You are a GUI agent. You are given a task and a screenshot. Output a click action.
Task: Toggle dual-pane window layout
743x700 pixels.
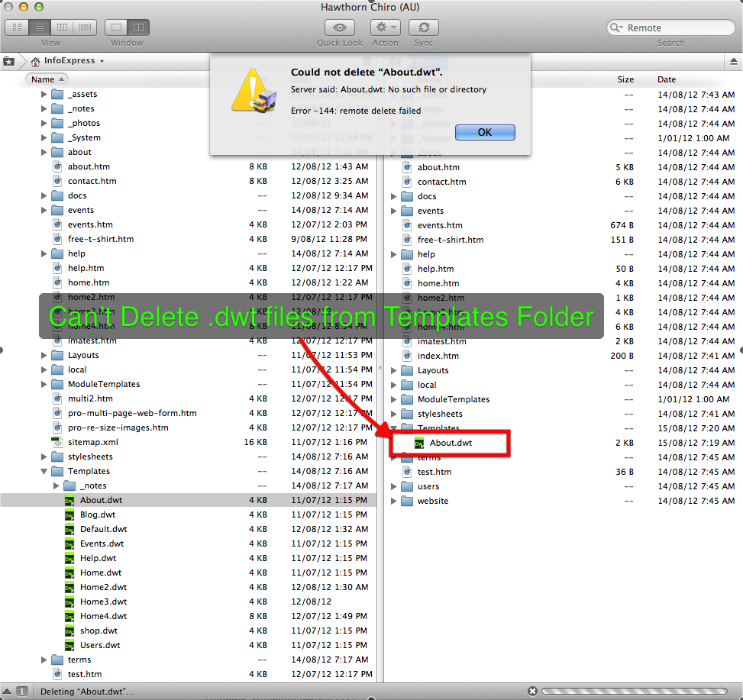137,27
